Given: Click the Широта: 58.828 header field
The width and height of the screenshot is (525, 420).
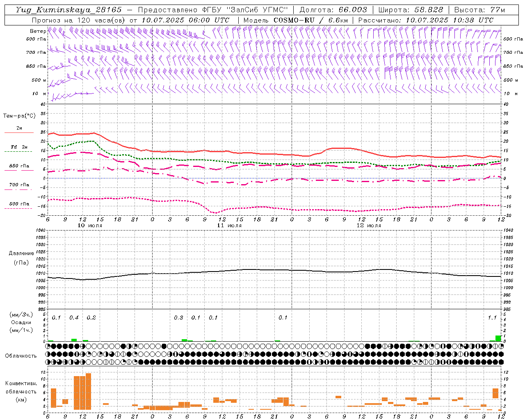Looking at the screenshot, I should (411, 10).
